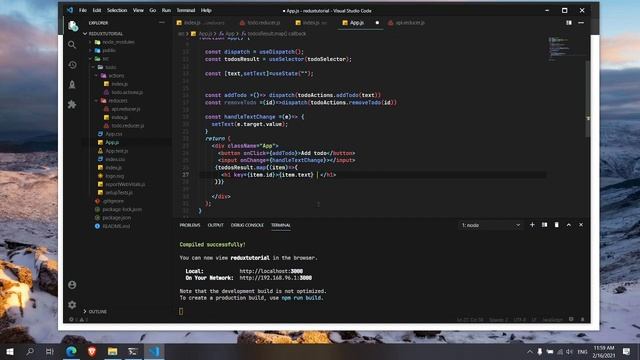The width and height of the screenshot is (640, 360).
Task: Open package.json in Explorer
Action: (x=116, y=218)
